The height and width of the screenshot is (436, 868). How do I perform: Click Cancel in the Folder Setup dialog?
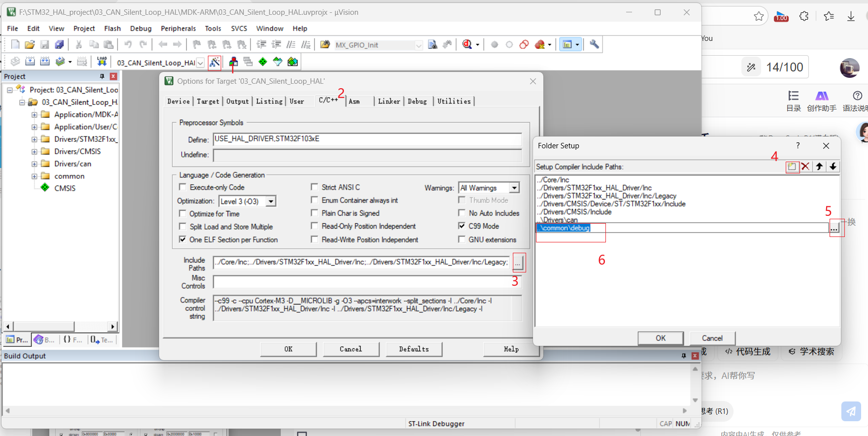tap(712, 338)
